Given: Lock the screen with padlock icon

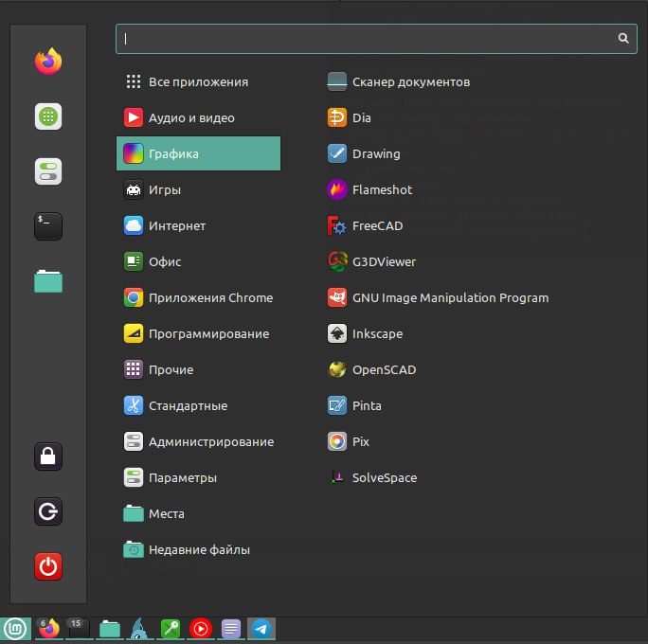Looking at the screenshot, I should (x=48, y=456).
